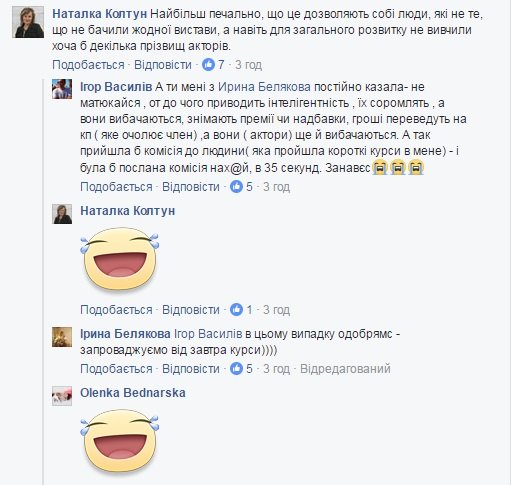Click Подобається under the top comment

tap(88, 65)
